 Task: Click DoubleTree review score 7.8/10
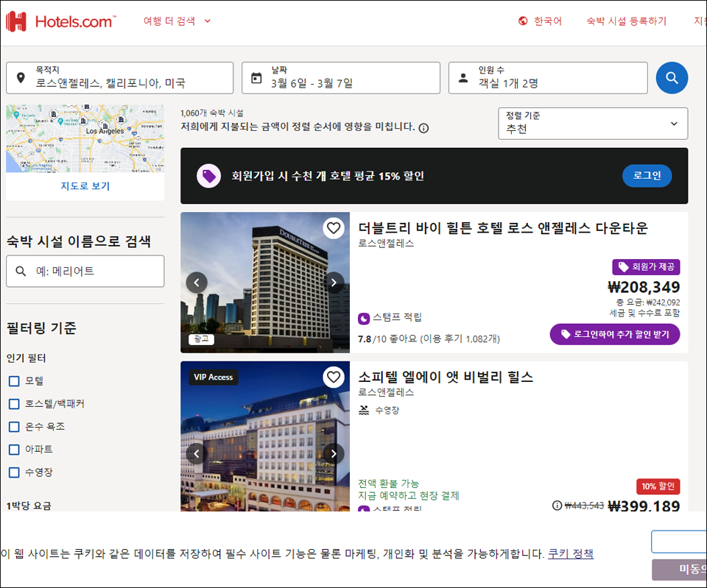click(372, 339)
